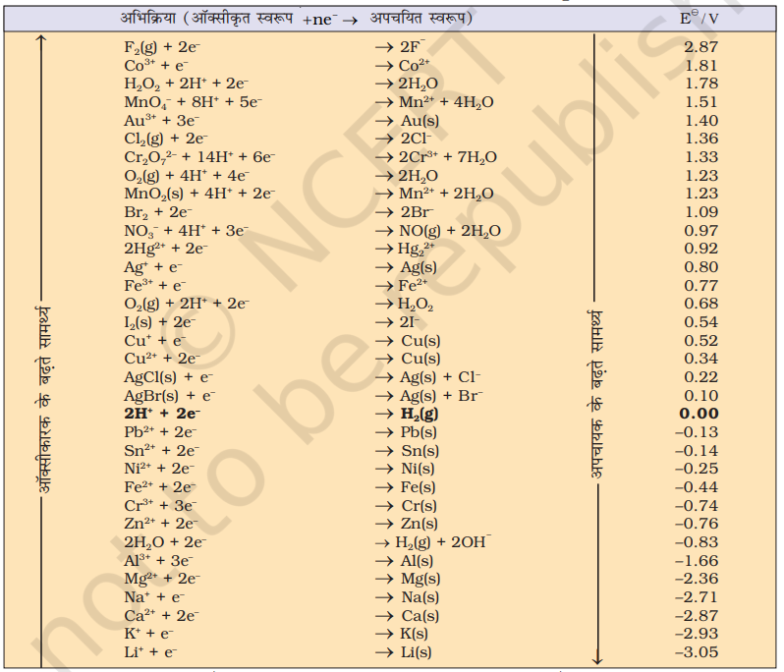Select the 'Fe²⁺ + 2e⁻' reaction
The width and height of the screenshot is (784, 672).
[x=160, y=487]
